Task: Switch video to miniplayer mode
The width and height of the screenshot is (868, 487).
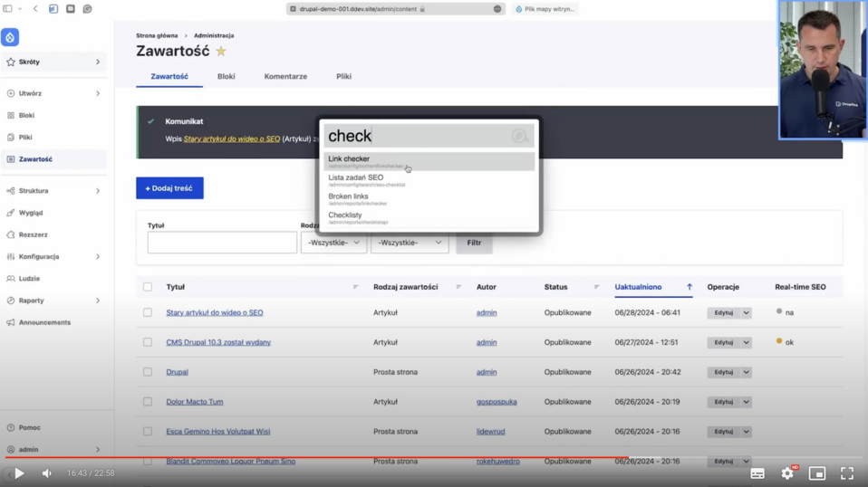Action: coord(817,473)
